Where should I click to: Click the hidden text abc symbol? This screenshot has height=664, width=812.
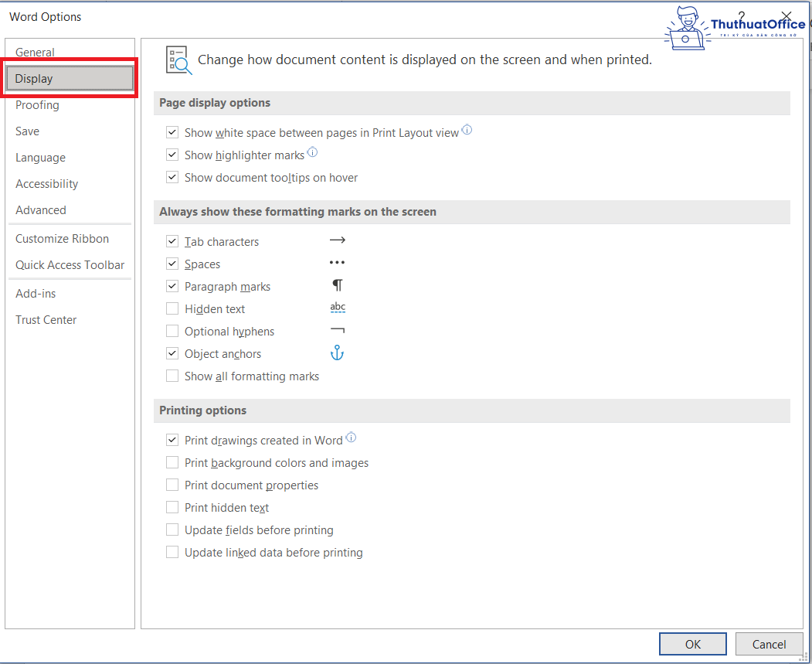coord(338,307)
